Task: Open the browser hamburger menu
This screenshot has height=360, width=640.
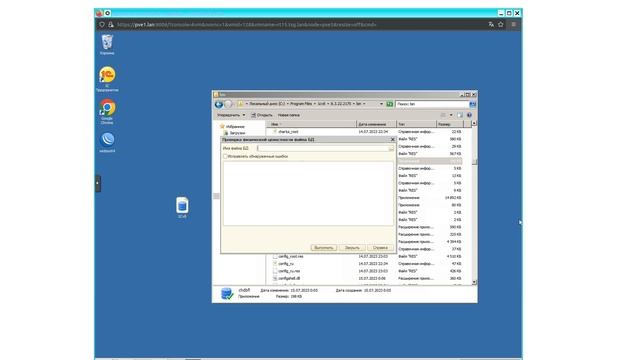Action: coord(514,24)
